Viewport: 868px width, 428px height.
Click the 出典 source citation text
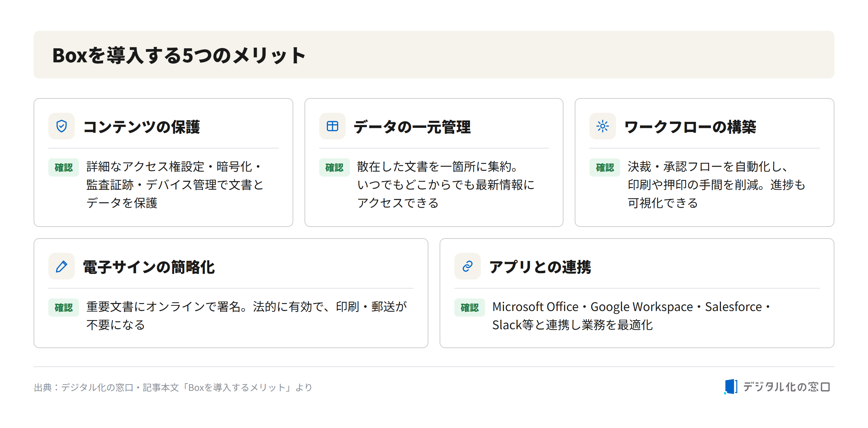[x=173, y=387]
